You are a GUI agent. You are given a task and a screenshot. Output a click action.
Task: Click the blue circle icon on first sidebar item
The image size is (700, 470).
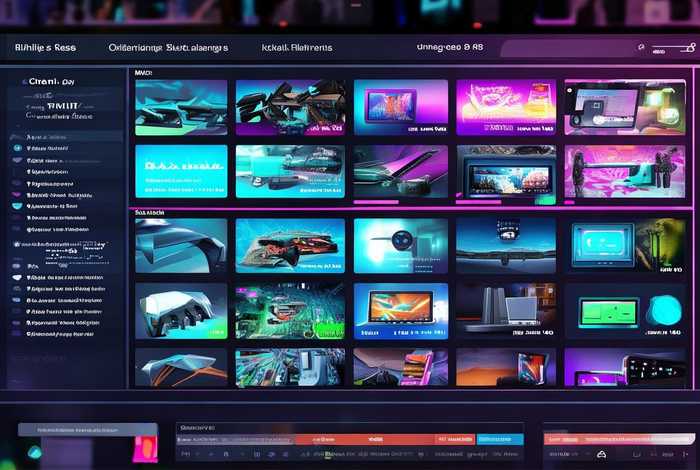pos(18,147)
